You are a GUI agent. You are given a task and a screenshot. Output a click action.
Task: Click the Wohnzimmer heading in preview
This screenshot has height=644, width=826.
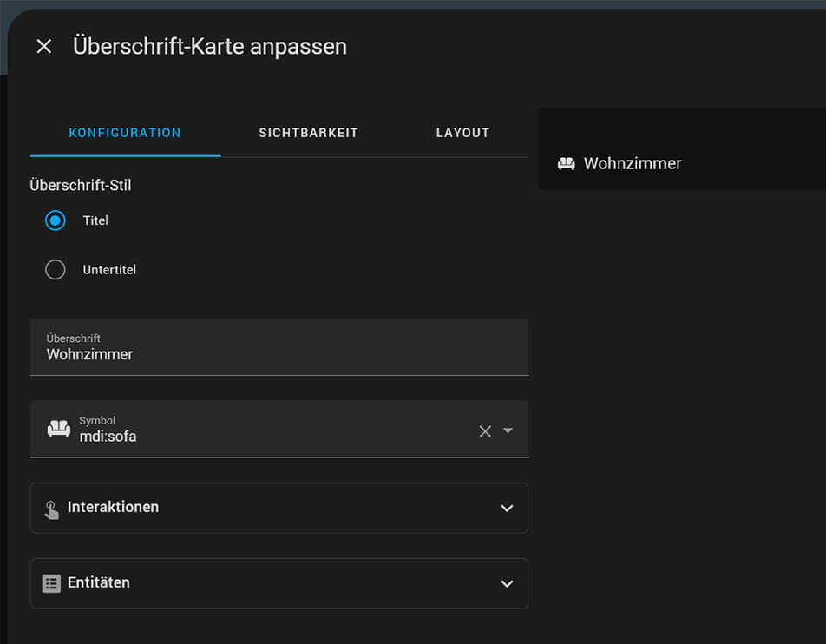tap(633, 164)
